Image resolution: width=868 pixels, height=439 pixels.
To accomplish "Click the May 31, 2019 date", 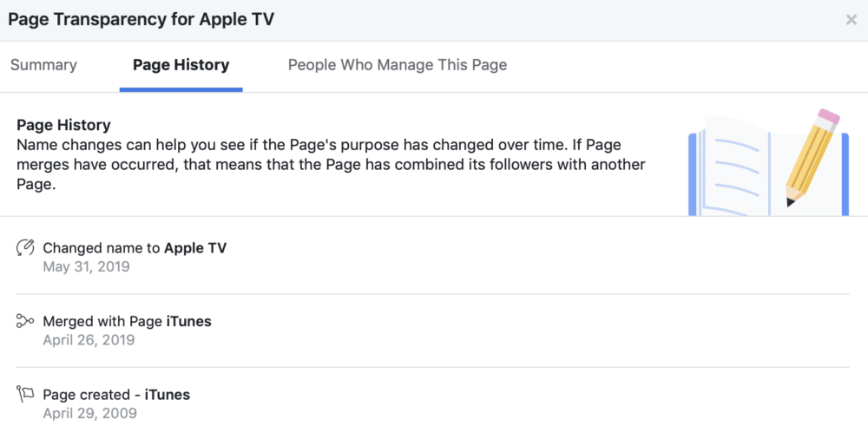I will 86,266.
